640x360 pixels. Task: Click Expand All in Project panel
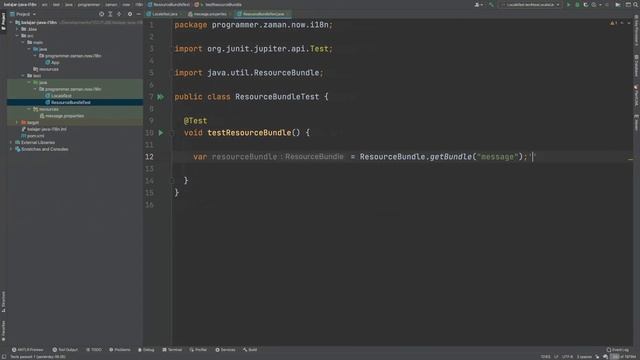click(x=110, y=14)
